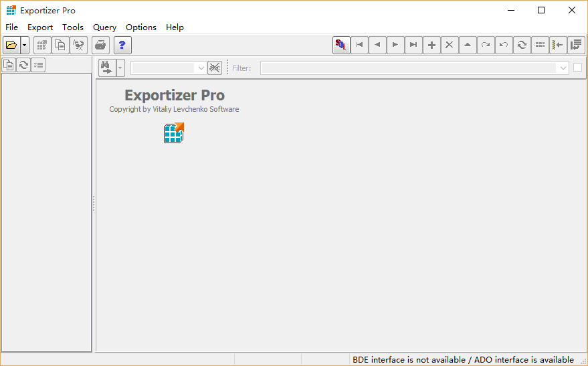Viewport: 588px width, 366px height.
Task: Click the Vitaliy Levchenko Software copyright text
Action: (x=174, y=109)
